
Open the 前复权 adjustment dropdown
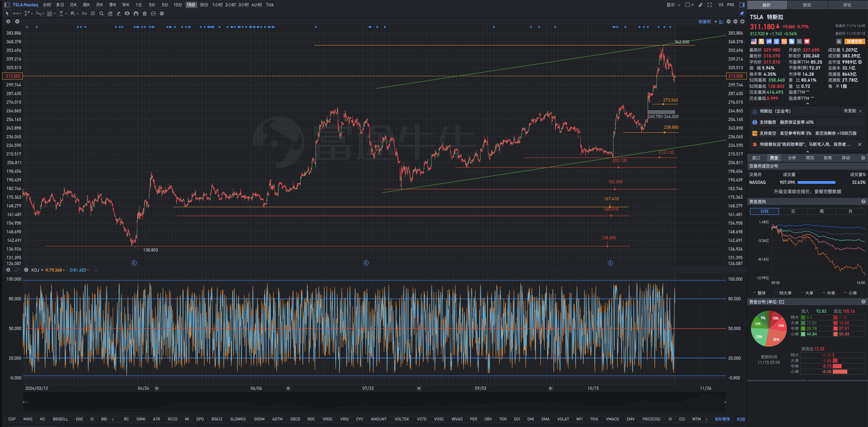click(x=708, y=21)
